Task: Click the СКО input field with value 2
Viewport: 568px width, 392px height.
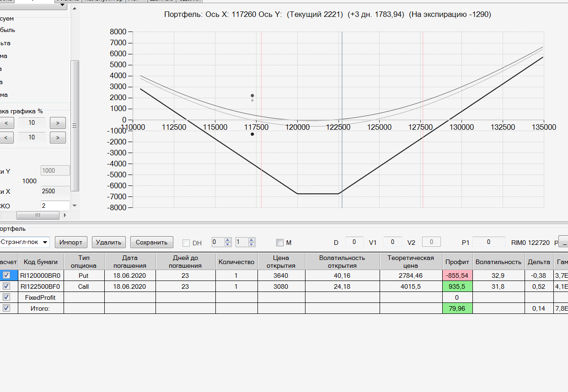Action: [x=55, y=206]
